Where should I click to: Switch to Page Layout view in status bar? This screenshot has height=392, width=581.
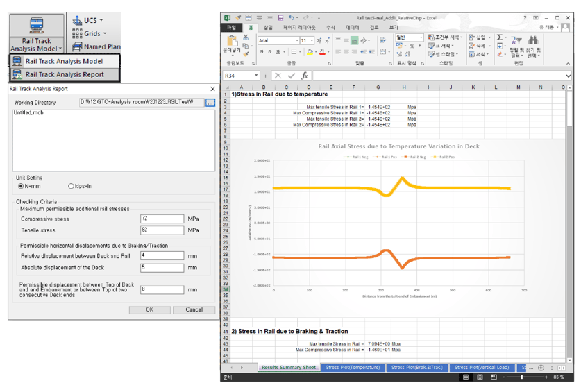(480, 377)
